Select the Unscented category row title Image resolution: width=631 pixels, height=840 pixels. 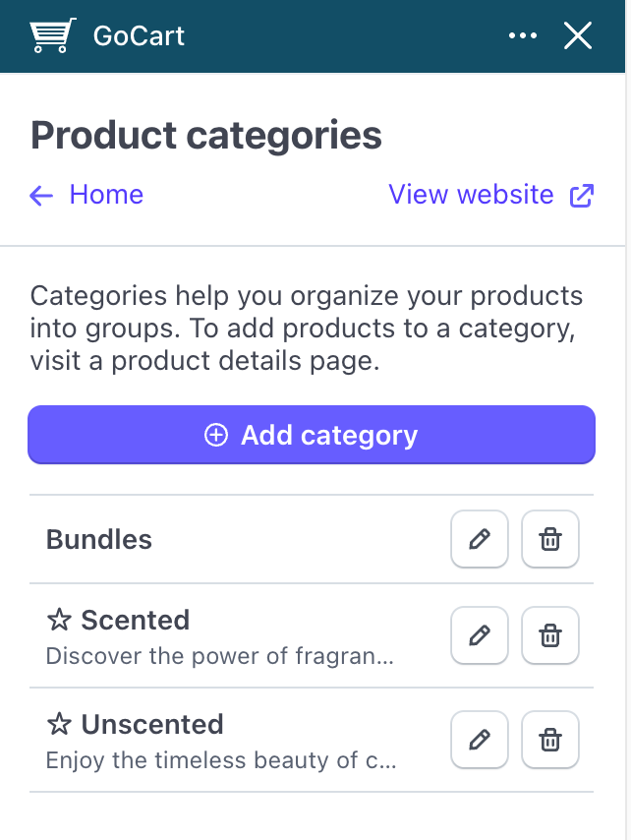[152, 724]
